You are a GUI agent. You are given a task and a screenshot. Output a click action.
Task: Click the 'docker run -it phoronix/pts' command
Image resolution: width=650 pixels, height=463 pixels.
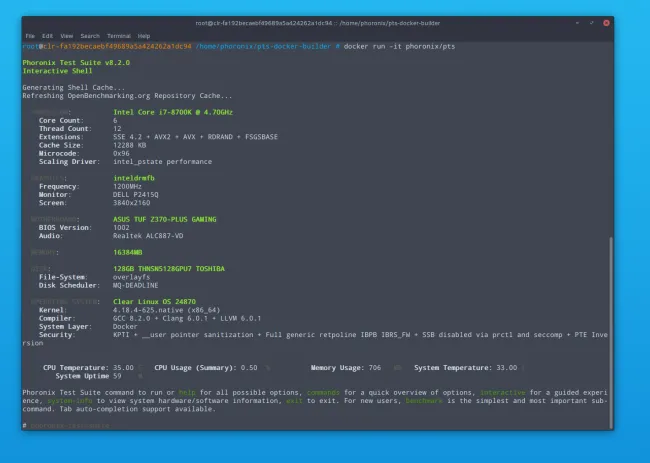(x=399, y=46)
